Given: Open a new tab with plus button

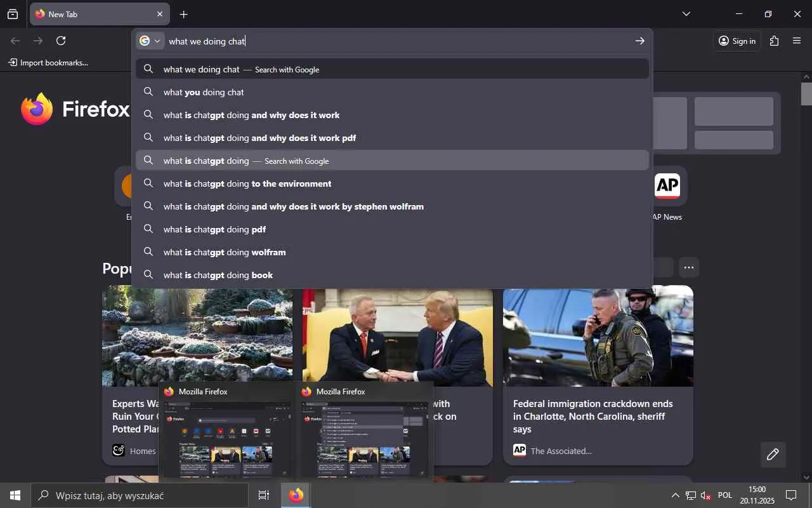Looking at the screenshot, I should tap(183, 14).
